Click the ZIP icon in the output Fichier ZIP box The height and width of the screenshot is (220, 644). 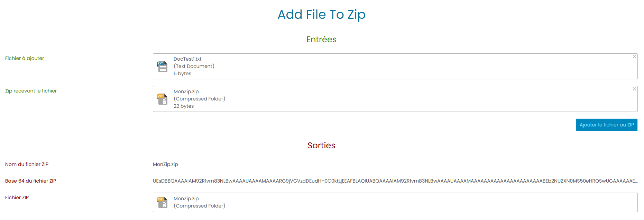(x=162, y=202)
